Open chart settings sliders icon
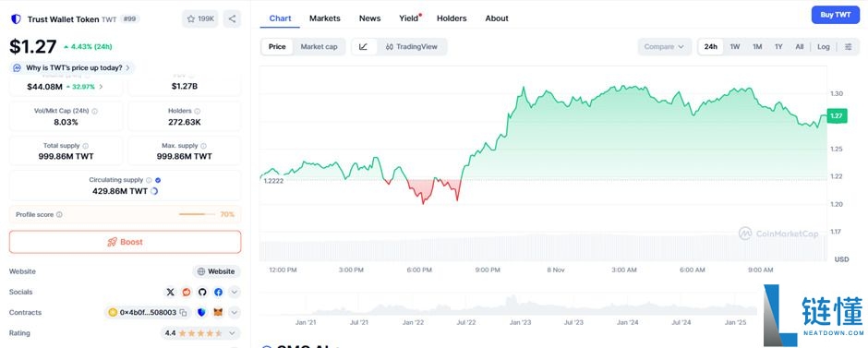This screenshot has width=868, height=348. pos(848,47)
